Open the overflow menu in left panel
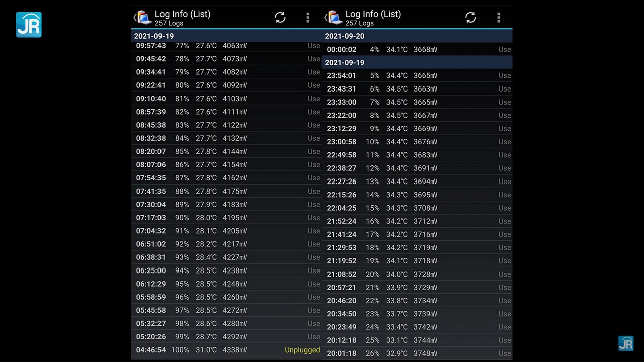The image size is (644, 362). [x=307, y=18]
